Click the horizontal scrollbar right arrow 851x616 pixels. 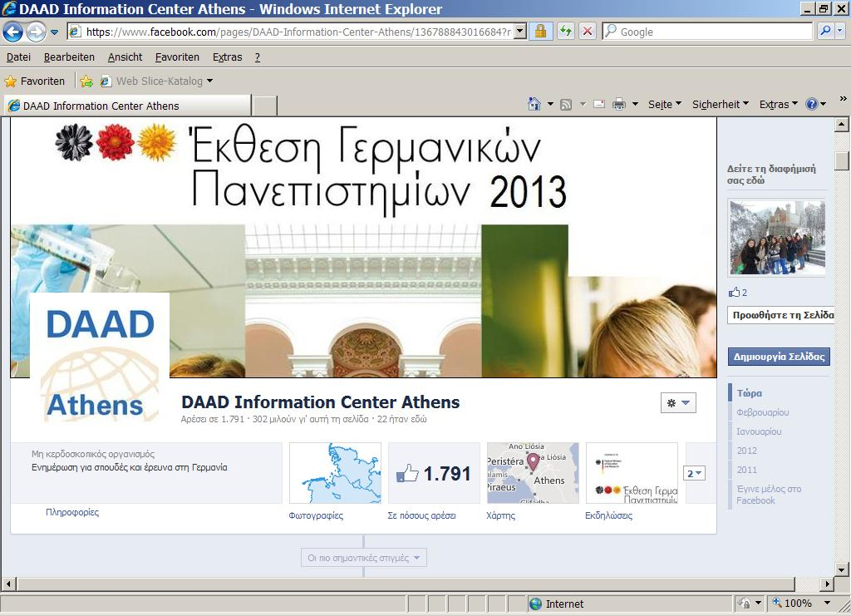pos(827,584)
